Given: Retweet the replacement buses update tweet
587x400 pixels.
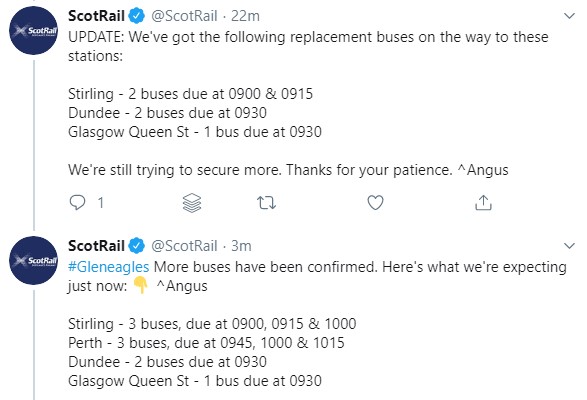Looking at the screenshot, I should (x=267, y=203).
